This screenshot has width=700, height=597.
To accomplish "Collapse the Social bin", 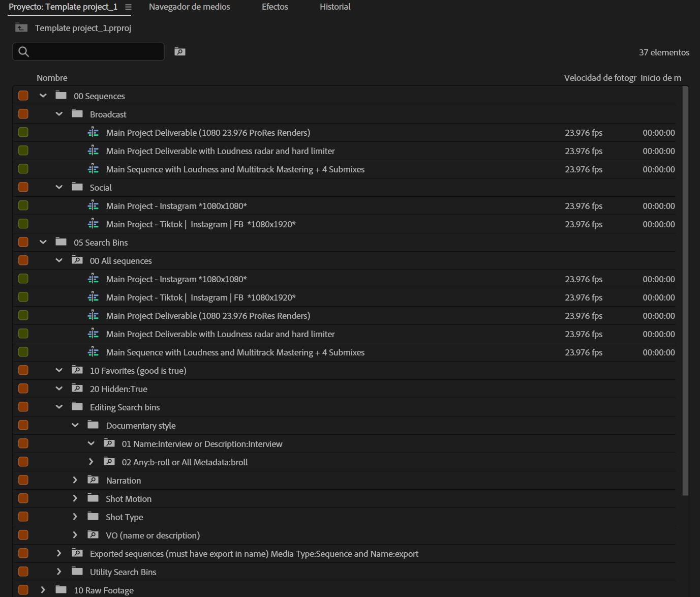I will pos(59,187).
